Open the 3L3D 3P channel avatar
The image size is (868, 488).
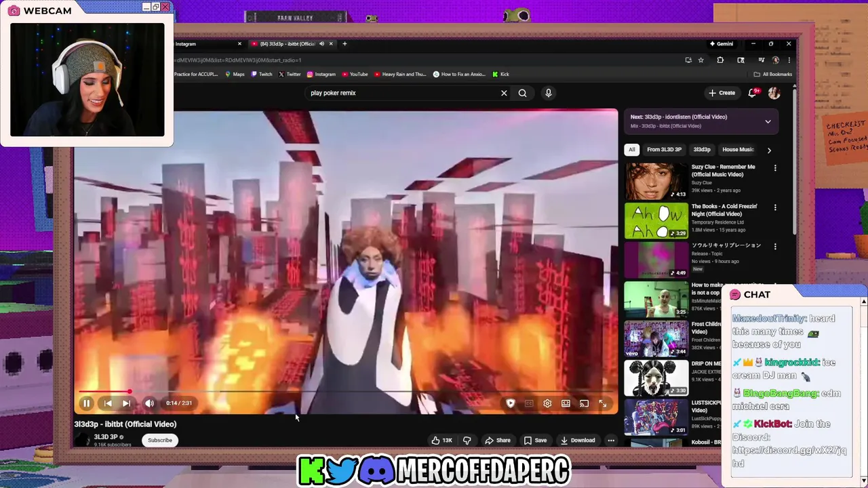82,441
